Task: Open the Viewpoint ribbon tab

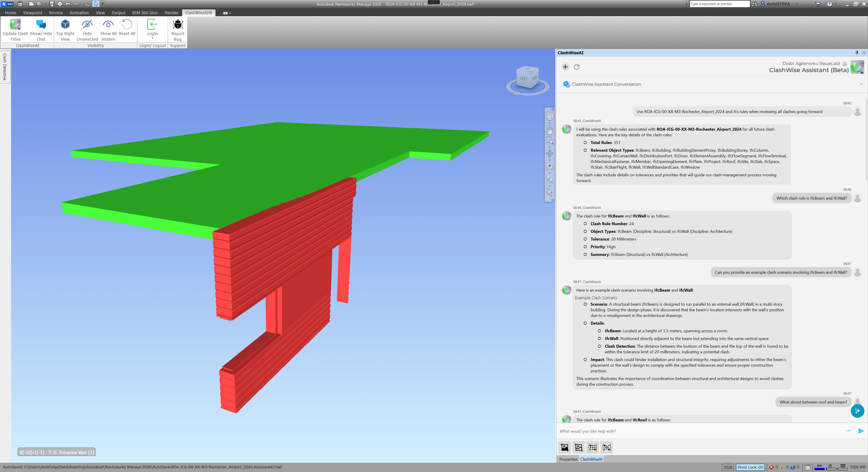Action: coord(32,13)
